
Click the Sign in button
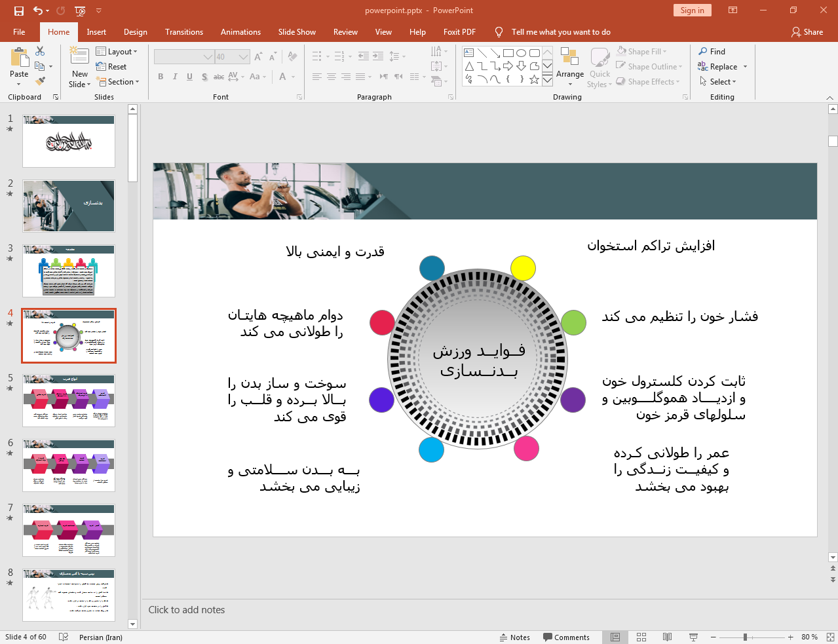tap(692, 10)
